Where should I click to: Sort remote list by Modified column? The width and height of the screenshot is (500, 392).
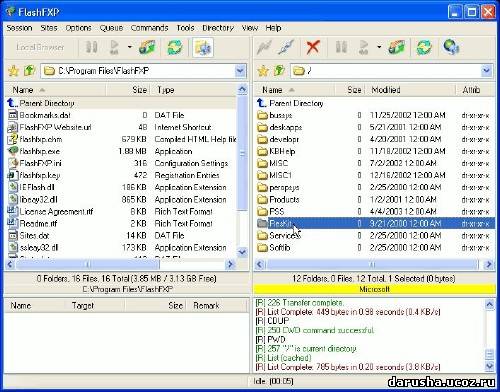410,90
